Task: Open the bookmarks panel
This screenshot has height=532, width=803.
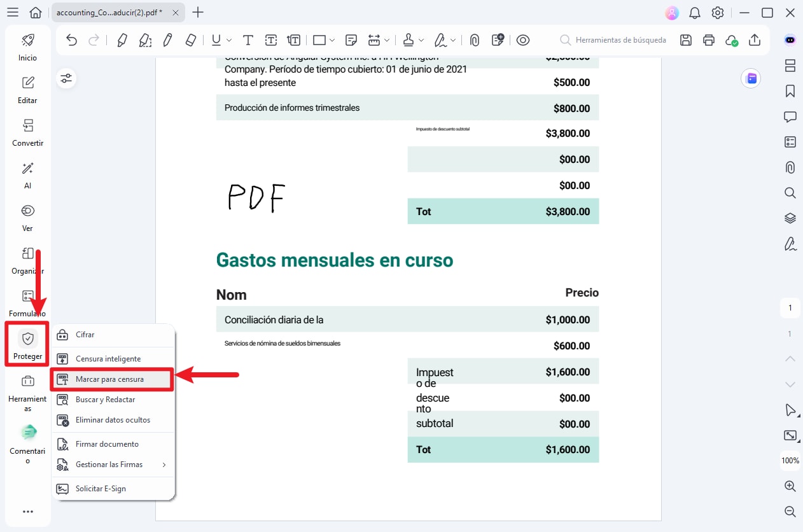Action: tap(790, 91)
